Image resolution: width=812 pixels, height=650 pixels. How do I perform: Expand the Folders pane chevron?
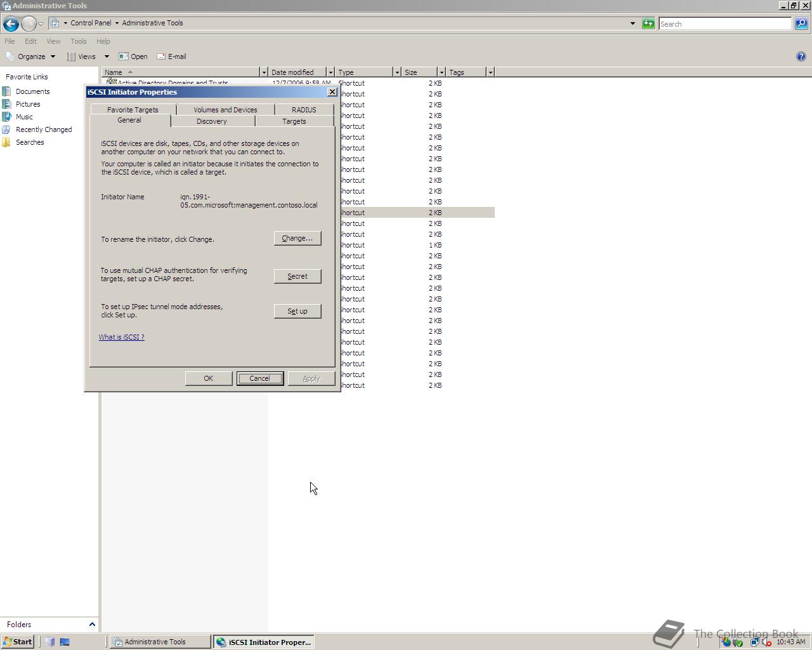click(x=92, y=625)
